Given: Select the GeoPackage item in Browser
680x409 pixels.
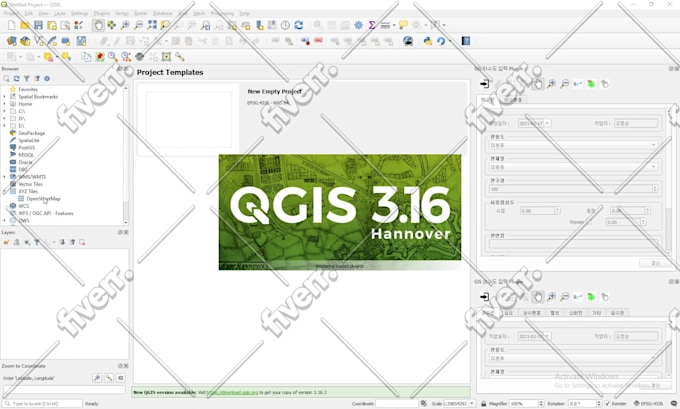Looking at the screenshot, I should [32, 133].
